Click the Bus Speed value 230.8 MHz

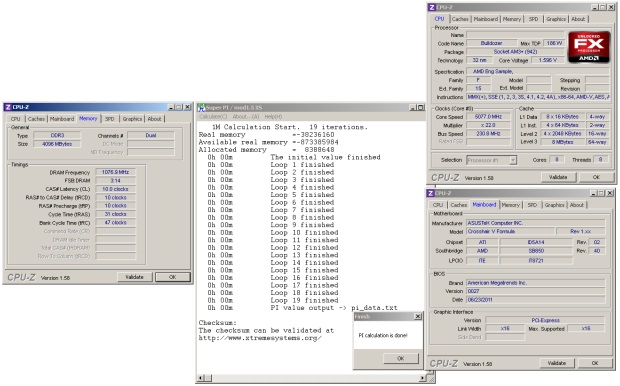[489, 134]
